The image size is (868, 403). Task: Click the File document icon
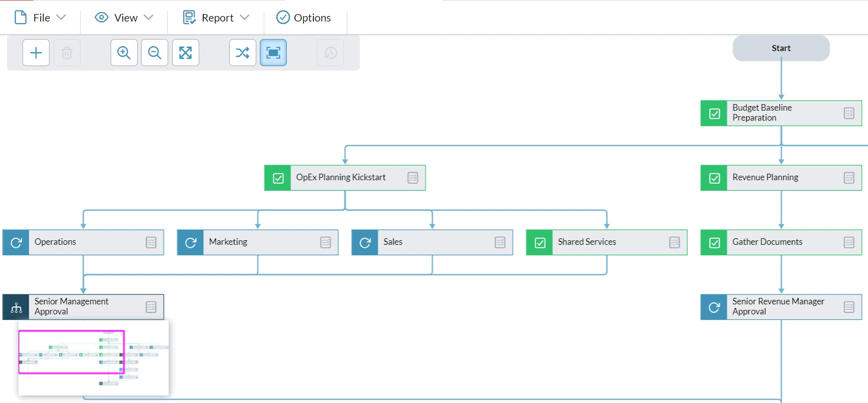click(x=21, y=18)
